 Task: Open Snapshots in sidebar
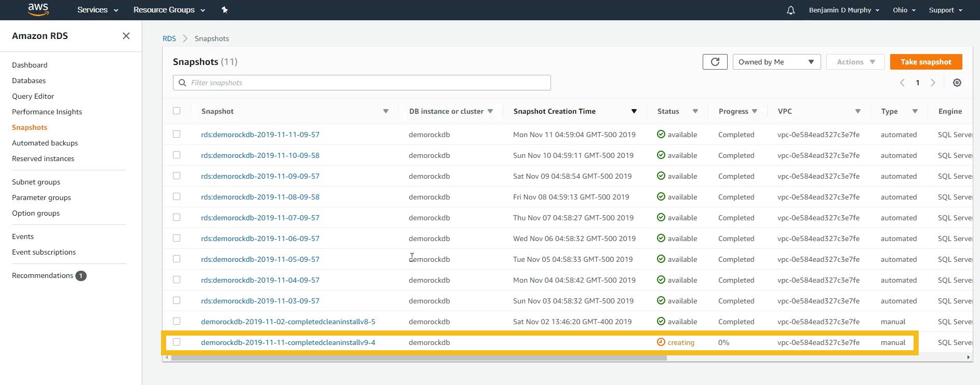[30, 127]
